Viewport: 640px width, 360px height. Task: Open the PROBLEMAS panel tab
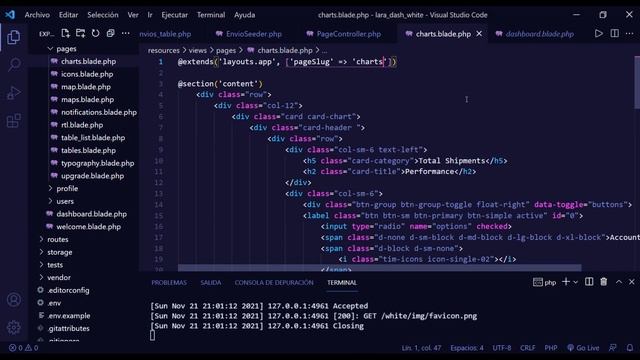click(169, 282)
